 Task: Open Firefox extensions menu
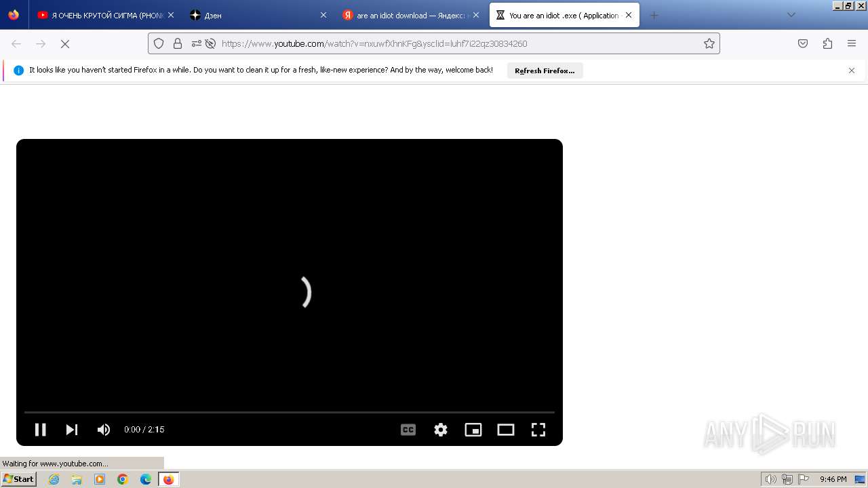tap(827, 43)
